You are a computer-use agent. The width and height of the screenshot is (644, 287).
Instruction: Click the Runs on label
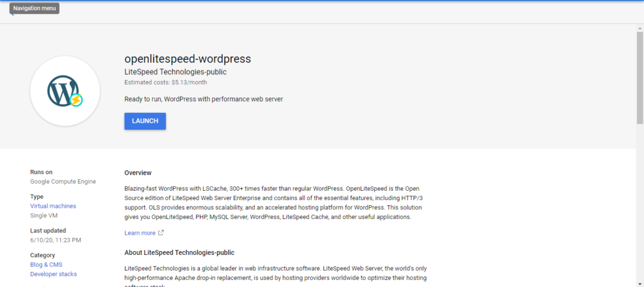pos(42,172)
